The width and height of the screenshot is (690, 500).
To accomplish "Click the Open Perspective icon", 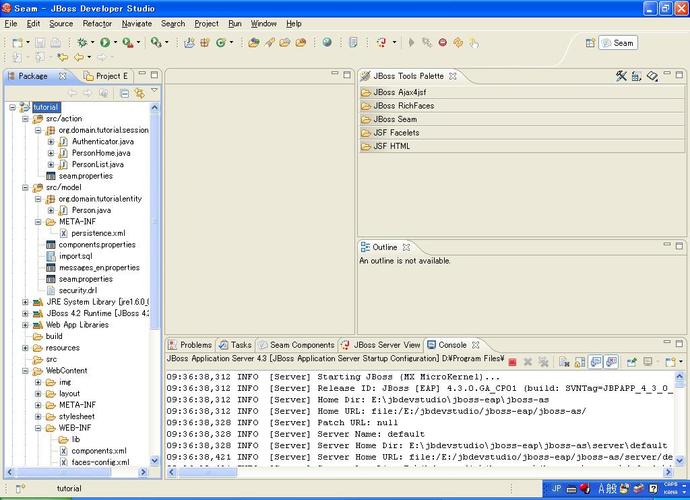I will [x=590, y=43].
